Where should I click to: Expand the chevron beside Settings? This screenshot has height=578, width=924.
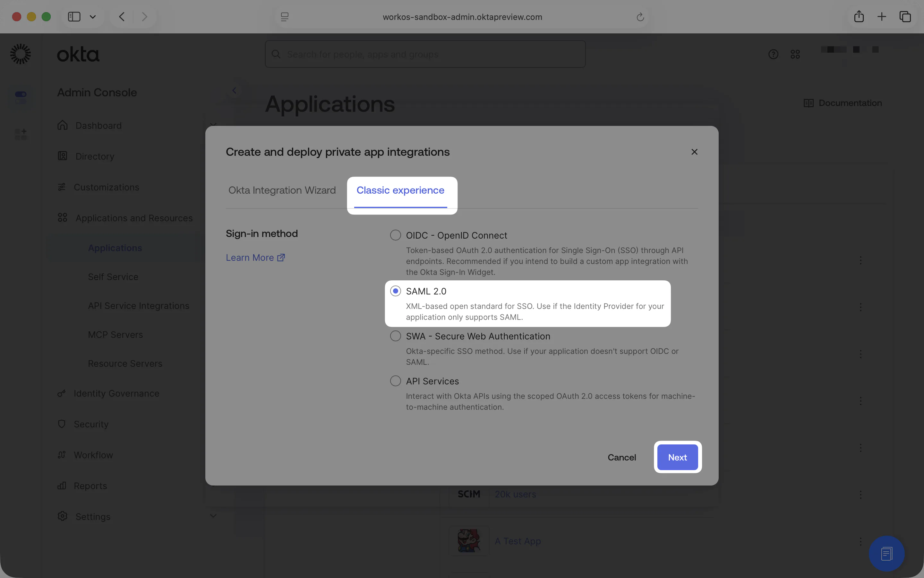click(x=213, y=516)
